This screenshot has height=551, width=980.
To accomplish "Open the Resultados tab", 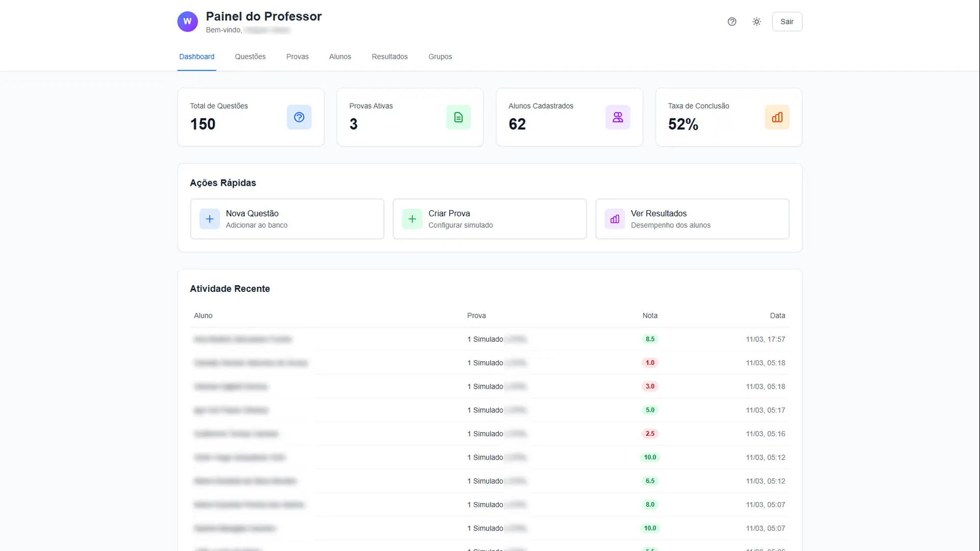I will pos(389,57).
